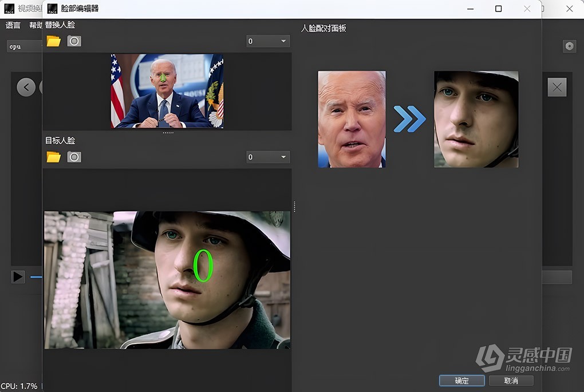Capture screenshot for target face
584x392 pixels.
click(x=74, y=157)
